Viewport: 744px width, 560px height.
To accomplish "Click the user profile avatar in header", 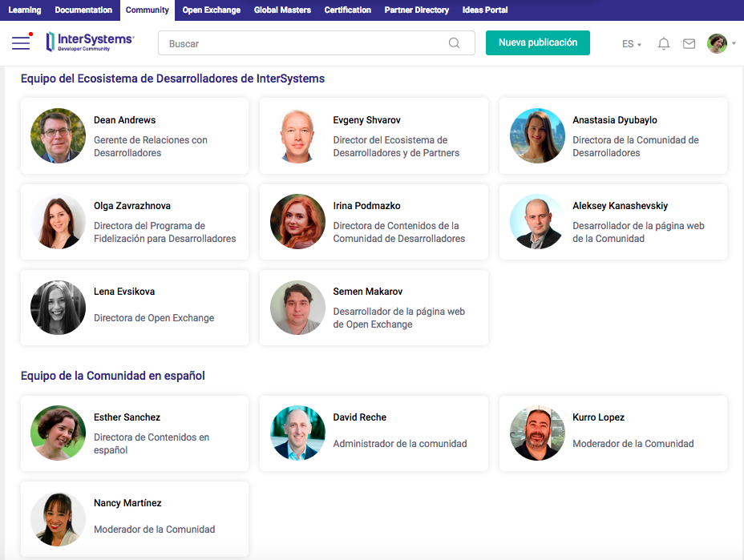I will pyautogui.click(x=717, y=43).
